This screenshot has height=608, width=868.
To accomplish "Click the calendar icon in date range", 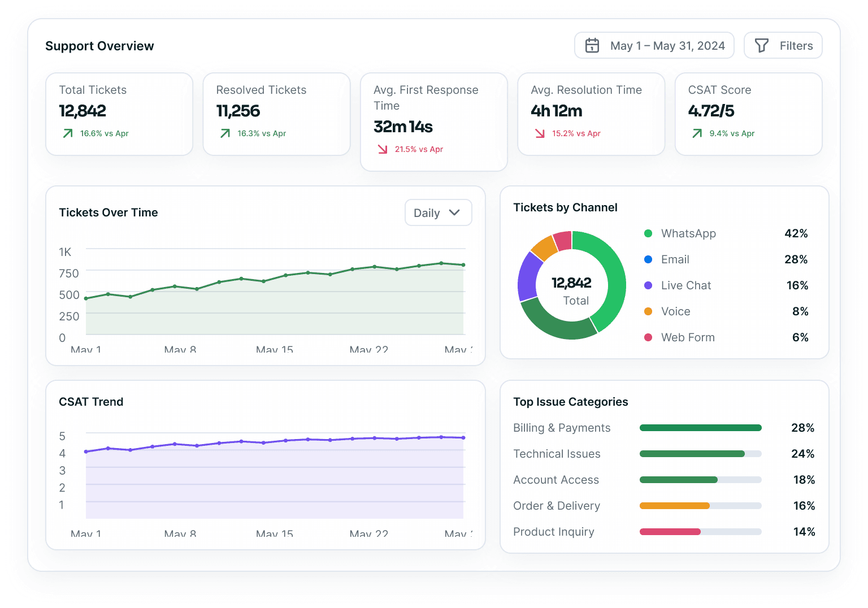I will (x=592, y=45).
